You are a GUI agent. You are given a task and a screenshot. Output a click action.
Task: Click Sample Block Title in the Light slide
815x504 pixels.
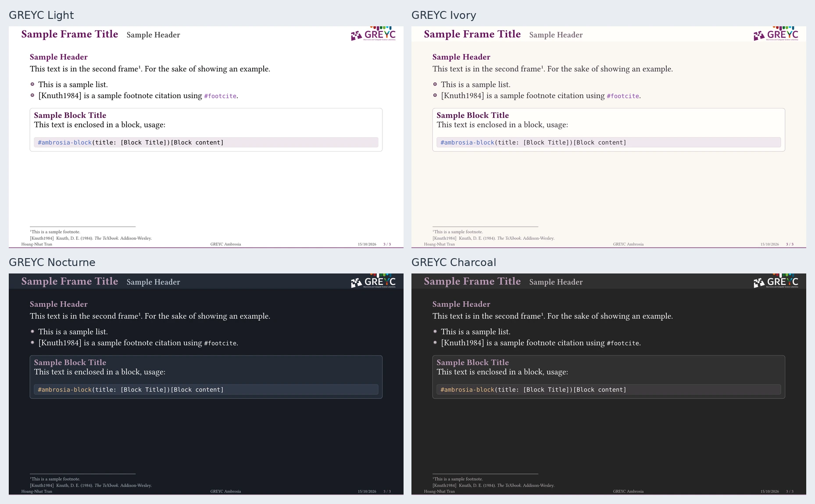tap(70, 115)
